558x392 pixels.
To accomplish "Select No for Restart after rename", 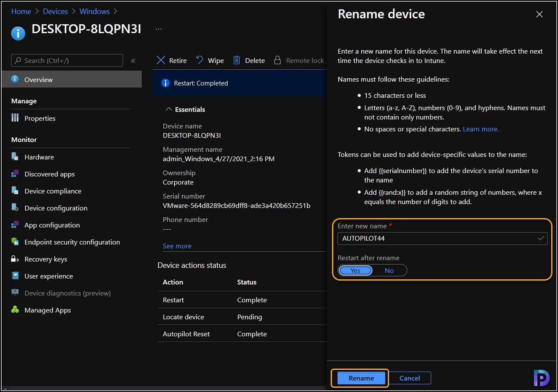I will click(389, 270).
